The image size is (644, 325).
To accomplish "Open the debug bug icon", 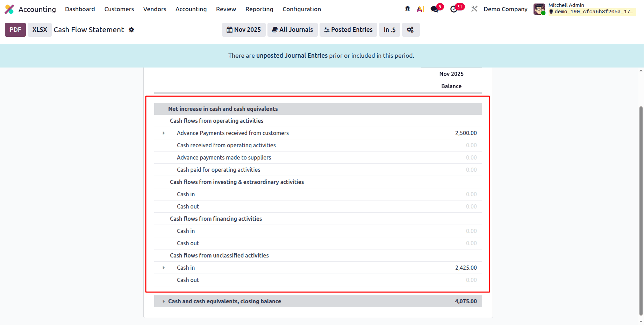I will (407, 8).
